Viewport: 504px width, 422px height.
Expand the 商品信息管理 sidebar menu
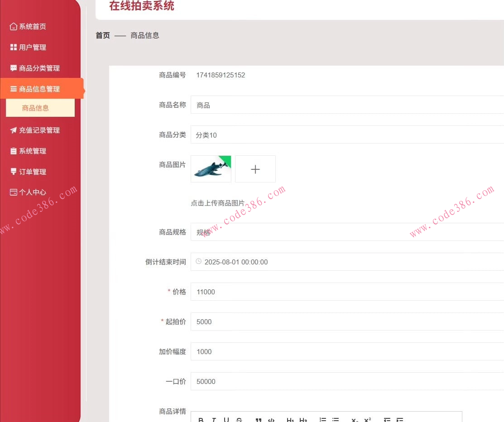(x=41, y=89)
